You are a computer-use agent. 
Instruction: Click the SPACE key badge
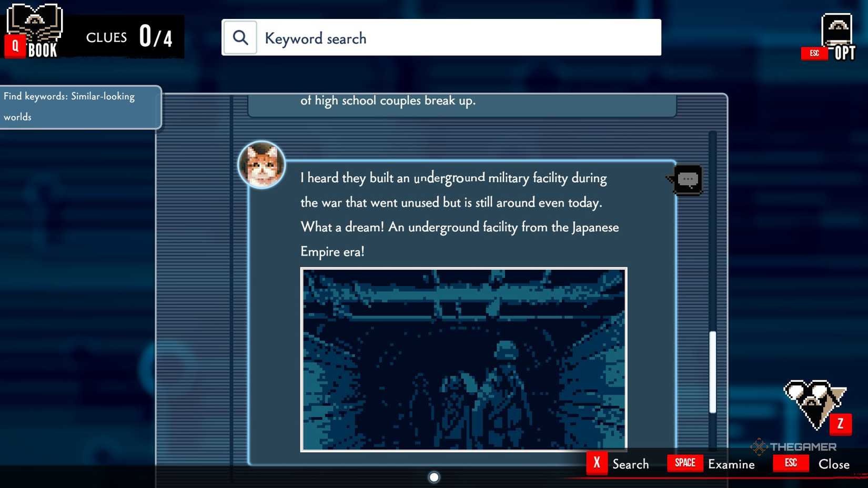tap(685, 463)
